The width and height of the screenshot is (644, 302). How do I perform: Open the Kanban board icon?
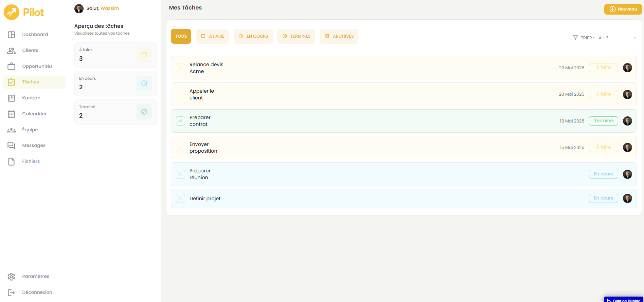[12, 98]
